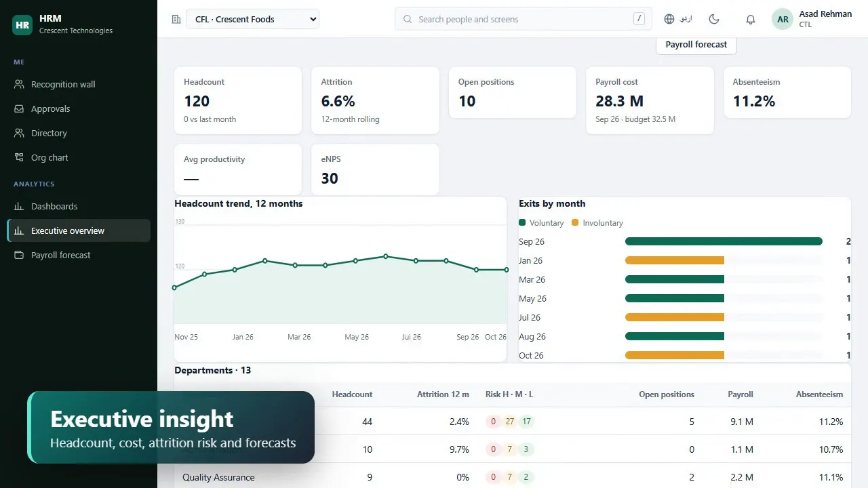Click the HR logo badge in the sidebar
This screenshot has height=488, width=868.
(22, 24)
